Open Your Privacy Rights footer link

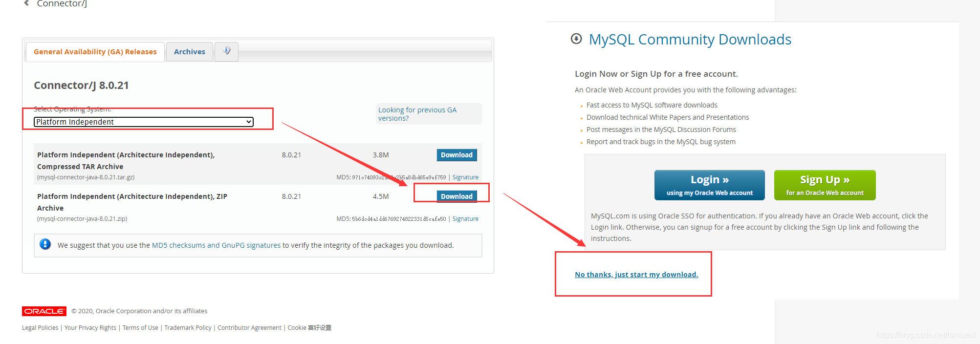click(x=90, y=328)
